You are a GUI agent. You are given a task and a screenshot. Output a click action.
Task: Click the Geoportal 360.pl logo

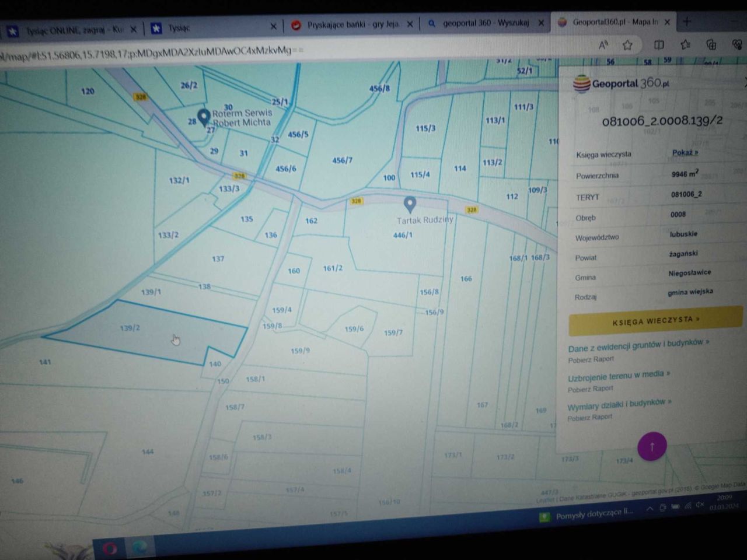(x=621, y=84)
